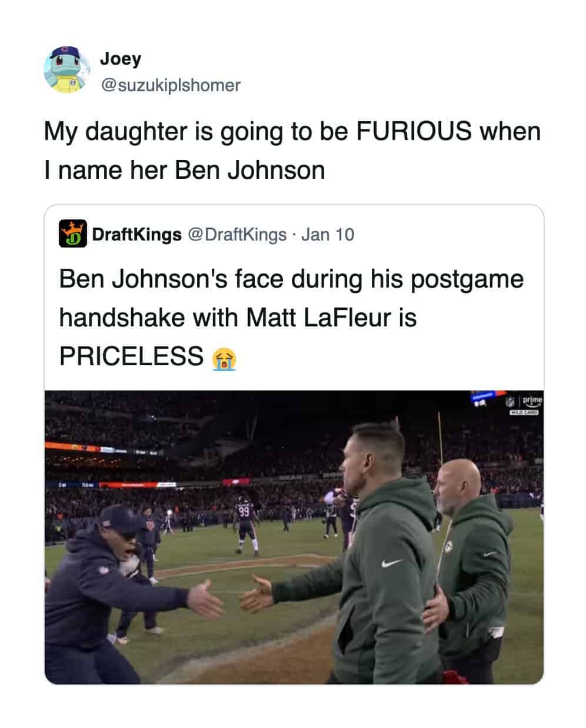The height and width of the screenshot is (728, 586).
Task: Click Joey's Squirtle profile avatar
Action: click(65, 71)
